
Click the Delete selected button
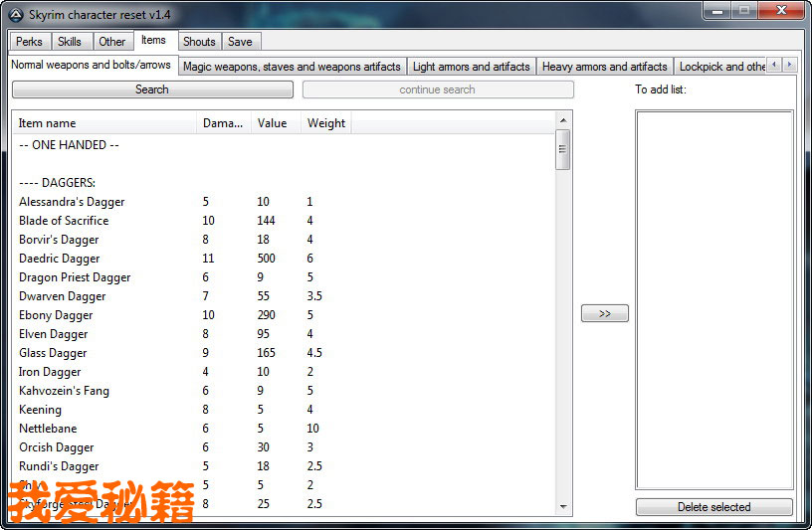tap(713, 507)
